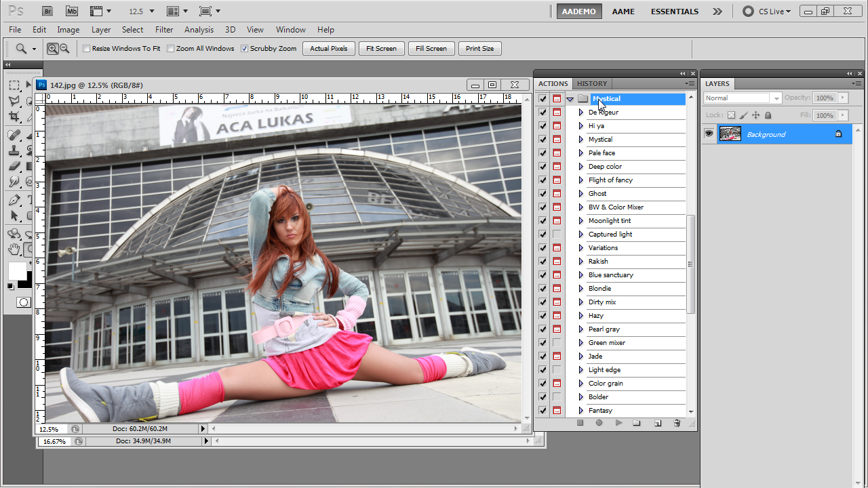
Task: Click the Fit Screen button
Action: (x=381, y=49)
